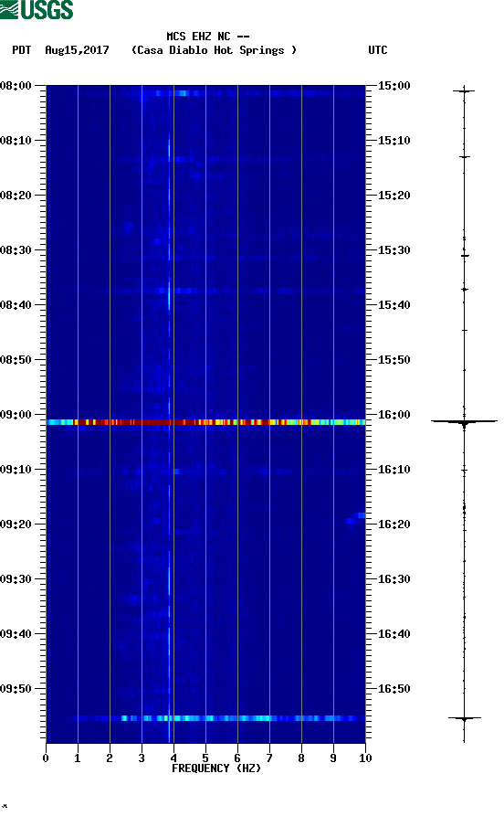Click '(Casa Diablo Hot Springs )' text
Viewport: 504px width, 816px height.
pyautogui.click(x=214, y=50)
